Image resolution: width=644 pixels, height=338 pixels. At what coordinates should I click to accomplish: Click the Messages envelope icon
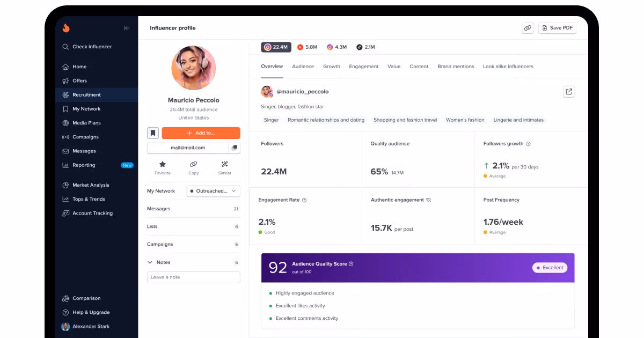pyautogui.click(x=65, y=151)
